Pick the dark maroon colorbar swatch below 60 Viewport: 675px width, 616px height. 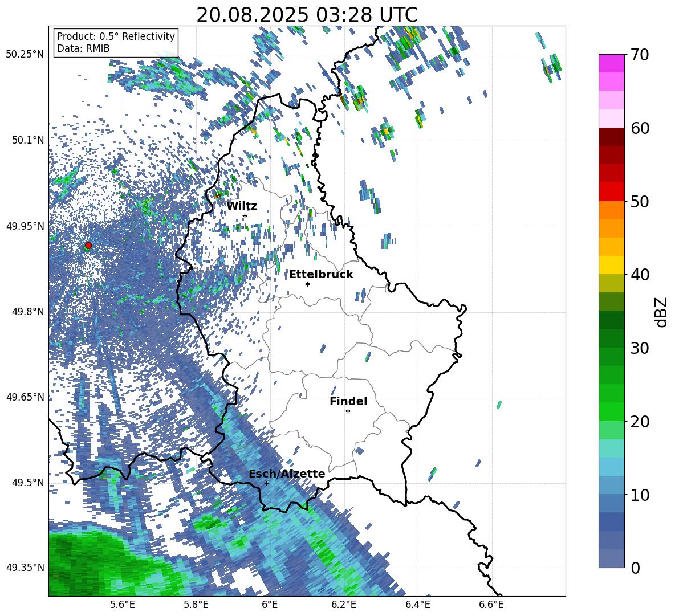point(612,137)
